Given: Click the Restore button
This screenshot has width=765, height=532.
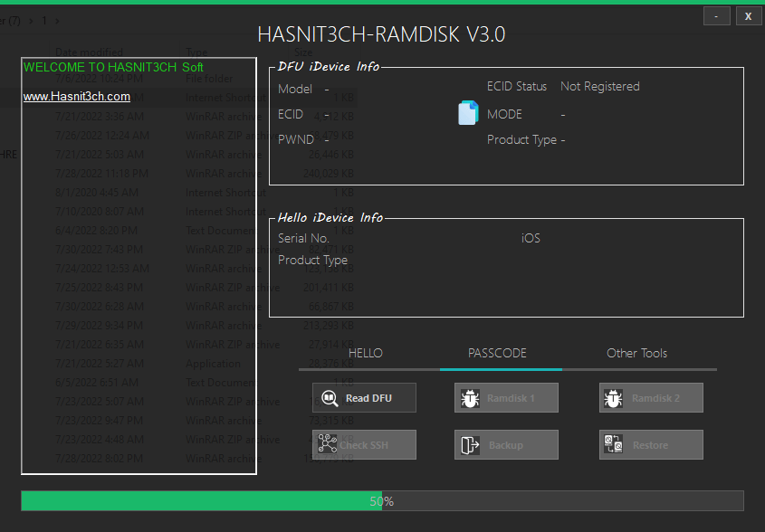Looking at the screenshot, I should pyautogui.click(x=651, y=444).
